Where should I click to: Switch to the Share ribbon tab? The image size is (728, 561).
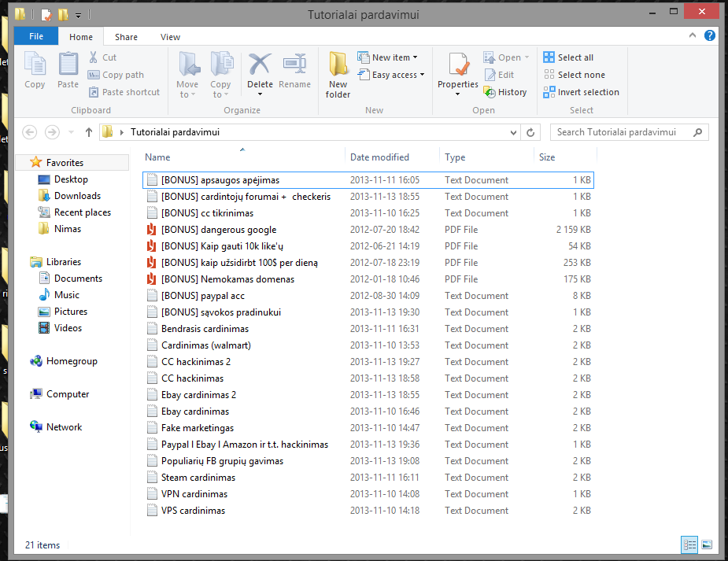tap(126, 37)
